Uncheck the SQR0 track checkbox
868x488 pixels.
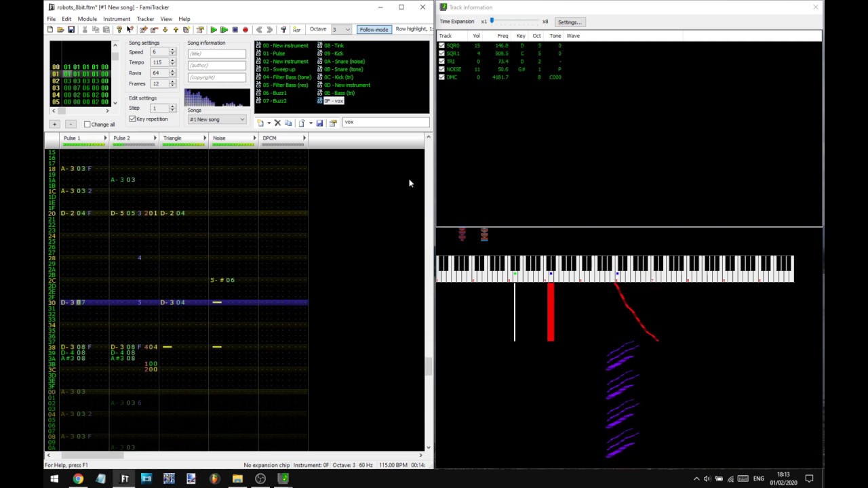(x=442, y=45)
